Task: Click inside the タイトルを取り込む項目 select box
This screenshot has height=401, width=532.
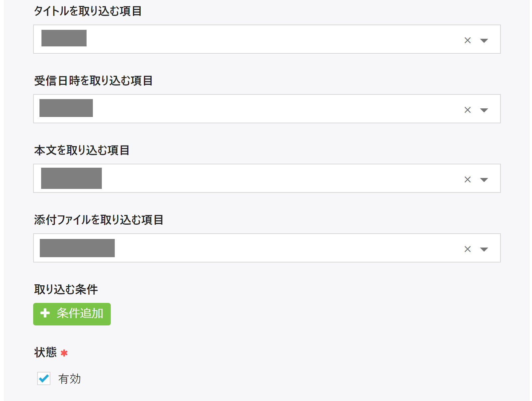Action: [x=265, y=39]
